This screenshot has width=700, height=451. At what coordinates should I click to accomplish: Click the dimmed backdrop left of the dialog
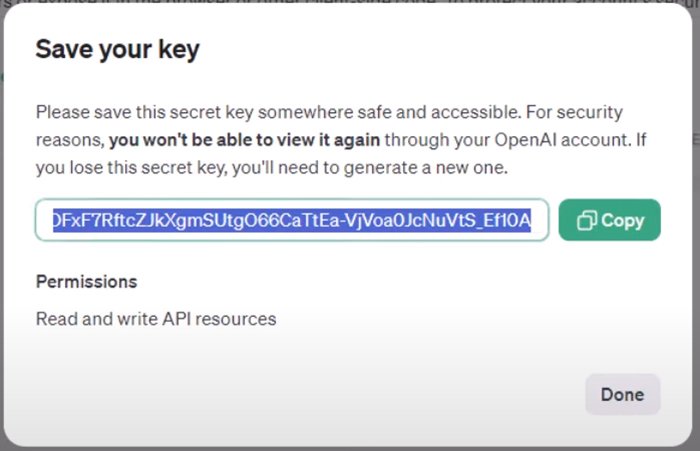click(x=2, y=223)
